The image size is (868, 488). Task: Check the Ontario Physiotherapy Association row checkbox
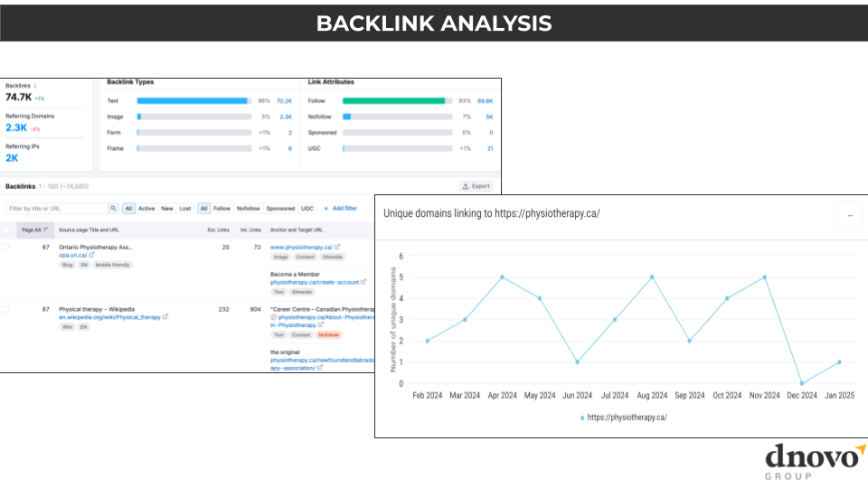(x=6, y=247)
